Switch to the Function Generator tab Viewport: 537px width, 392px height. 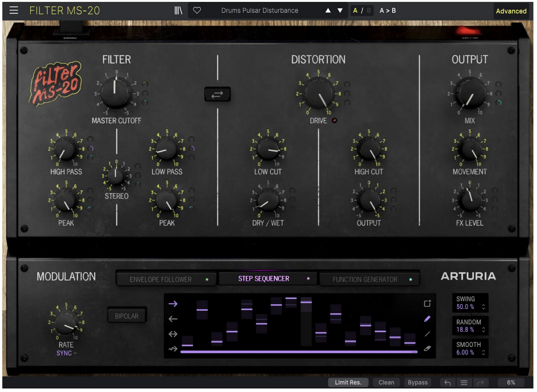pos(370,279)
